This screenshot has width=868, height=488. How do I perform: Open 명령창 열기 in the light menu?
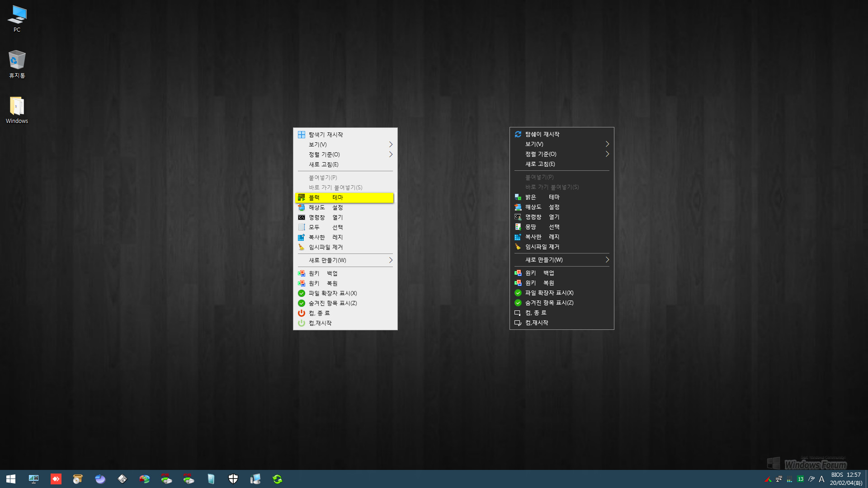click(345, 217)
